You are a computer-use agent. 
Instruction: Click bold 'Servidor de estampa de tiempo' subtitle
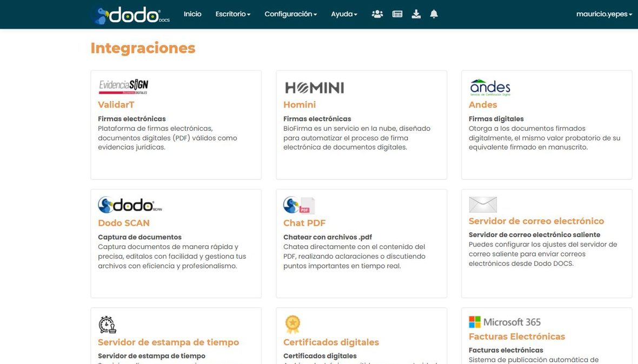point(151,356)
